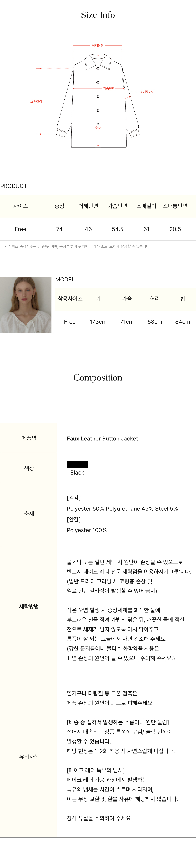Click the Faux Leather Button Jacket product name

102,438
